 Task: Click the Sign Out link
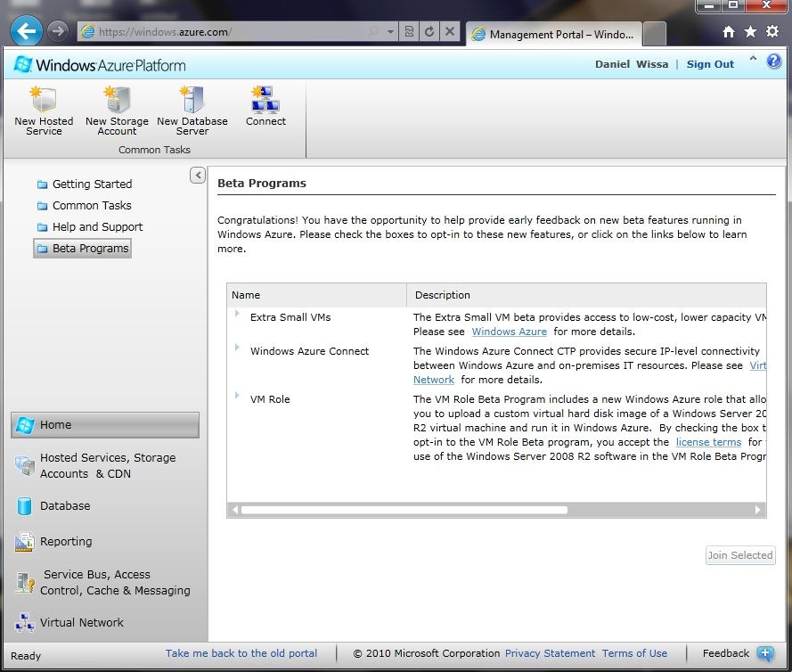click(710, 64)
